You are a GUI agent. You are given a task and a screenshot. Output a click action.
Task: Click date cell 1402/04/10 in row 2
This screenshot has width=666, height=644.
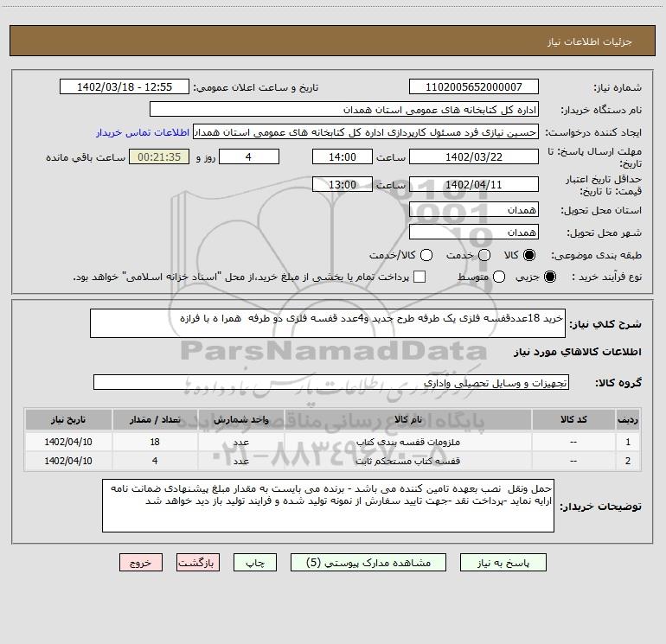pyautogui.click(x=68, y=461)
